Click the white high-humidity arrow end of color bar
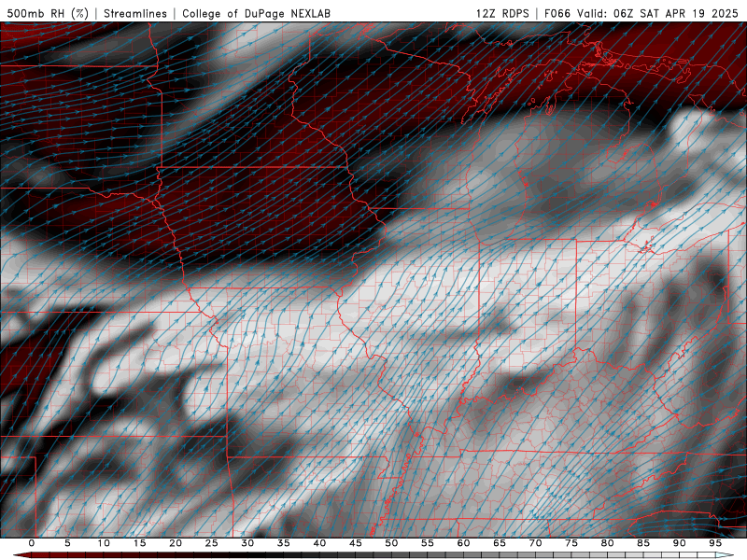The image size is (747, 560). coord(726,555)
